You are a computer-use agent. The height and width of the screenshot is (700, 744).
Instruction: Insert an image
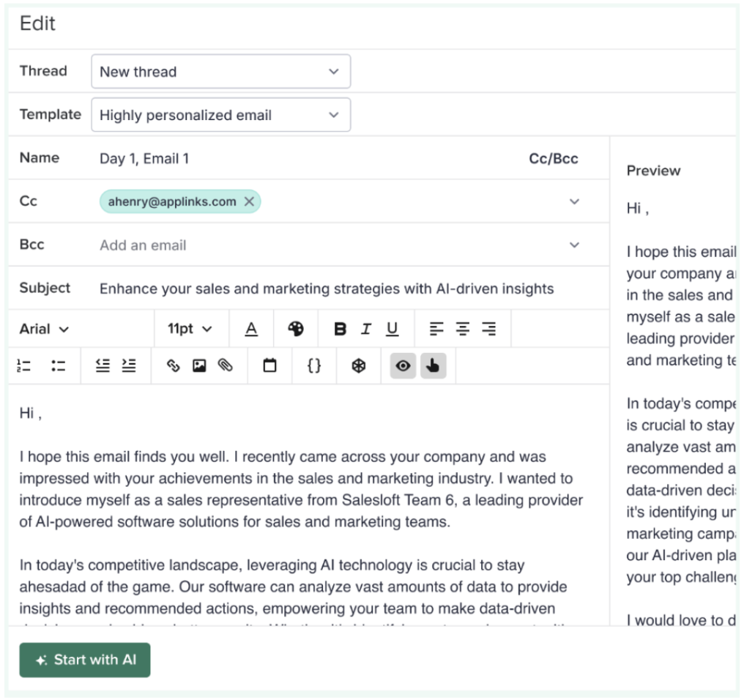coord(199,365)
